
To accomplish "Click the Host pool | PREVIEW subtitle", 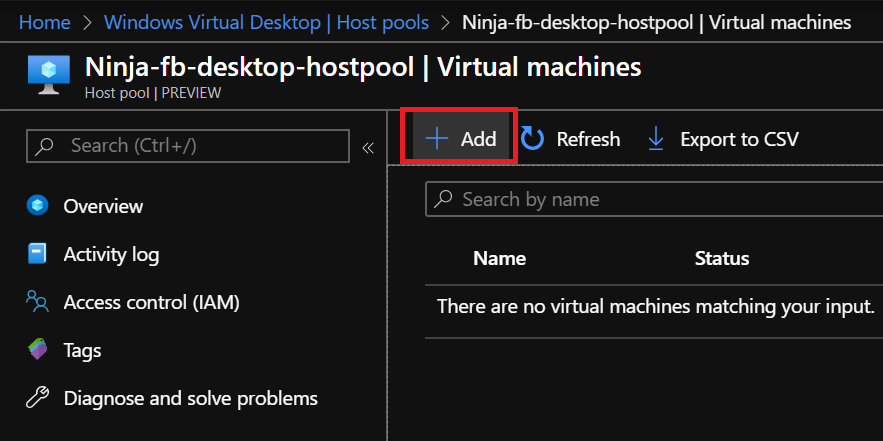I will [x=153, y=93].
